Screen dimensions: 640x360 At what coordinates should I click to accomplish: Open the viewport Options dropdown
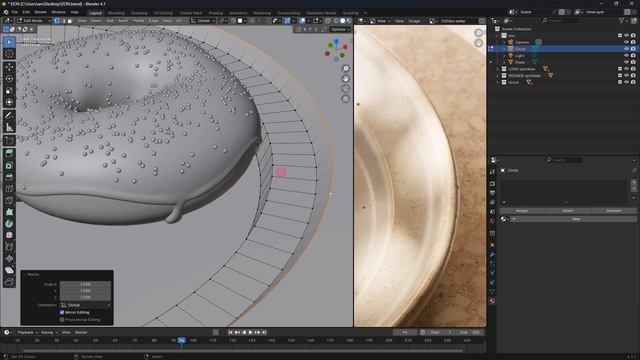[x=340, y=29]
